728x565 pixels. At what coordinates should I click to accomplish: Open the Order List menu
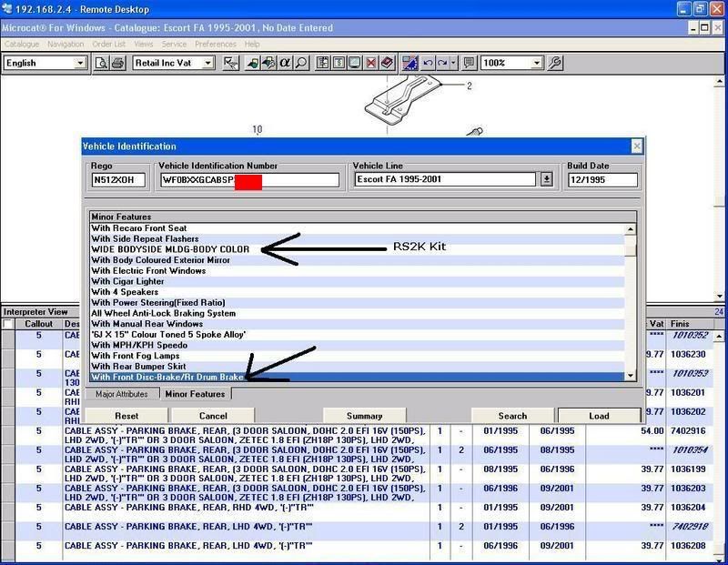[108, 44]
